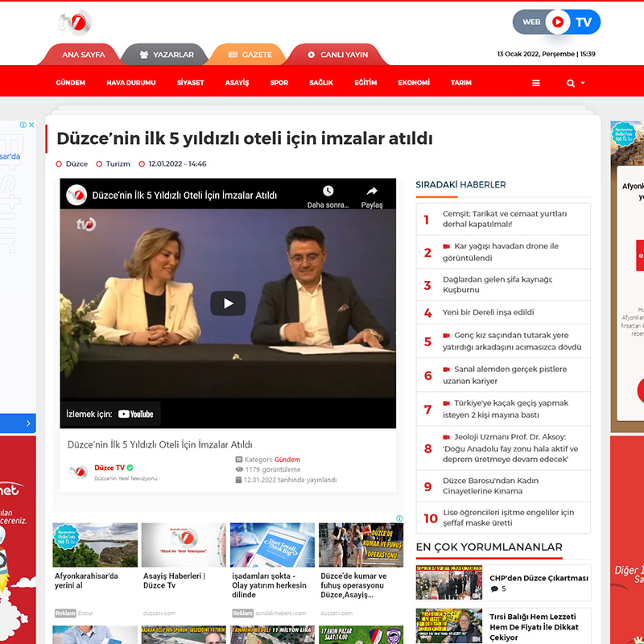Open the CANLI YAYIN tab

(x=337, y=55)
